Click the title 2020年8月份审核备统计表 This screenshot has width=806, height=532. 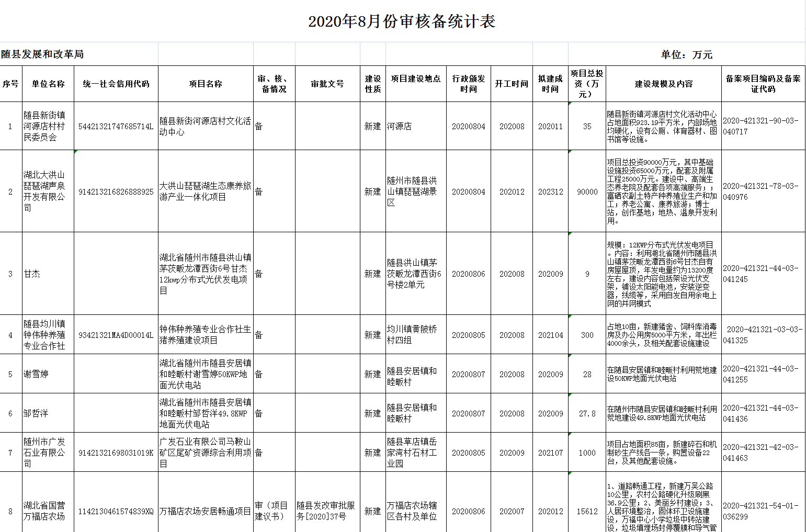click(402, 21)
